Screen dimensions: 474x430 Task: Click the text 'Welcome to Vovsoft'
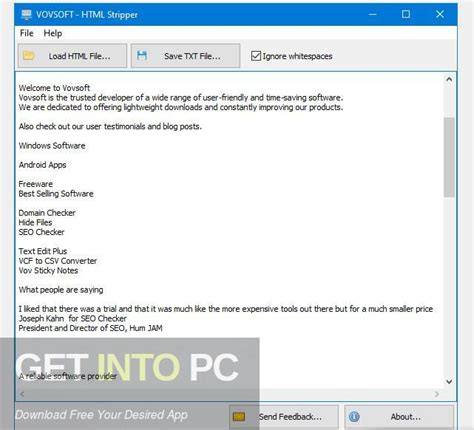(x=54, y=88)
